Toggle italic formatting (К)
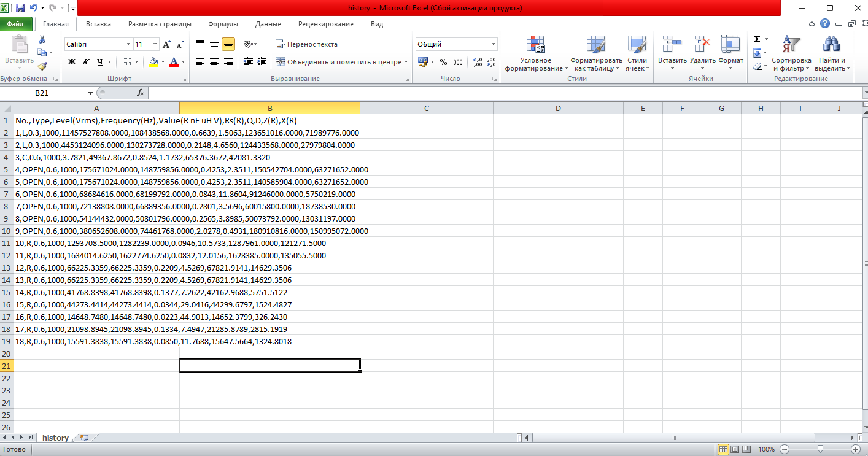The height and width of the screenshot is (456, 868). coord(86,62)
